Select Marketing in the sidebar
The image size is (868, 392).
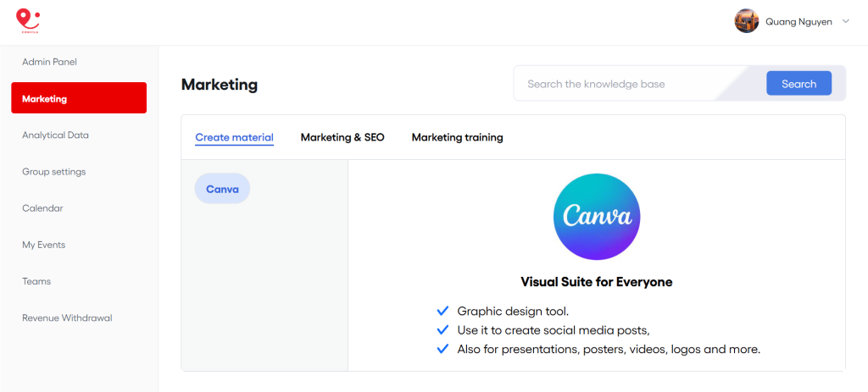pos(79,98)
